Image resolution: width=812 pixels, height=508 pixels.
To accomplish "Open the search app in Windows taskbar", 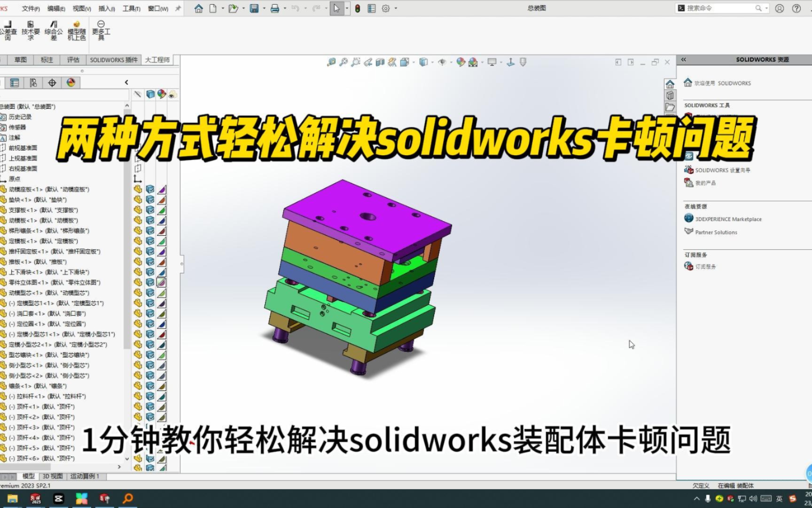I will [x=128, y=499].
